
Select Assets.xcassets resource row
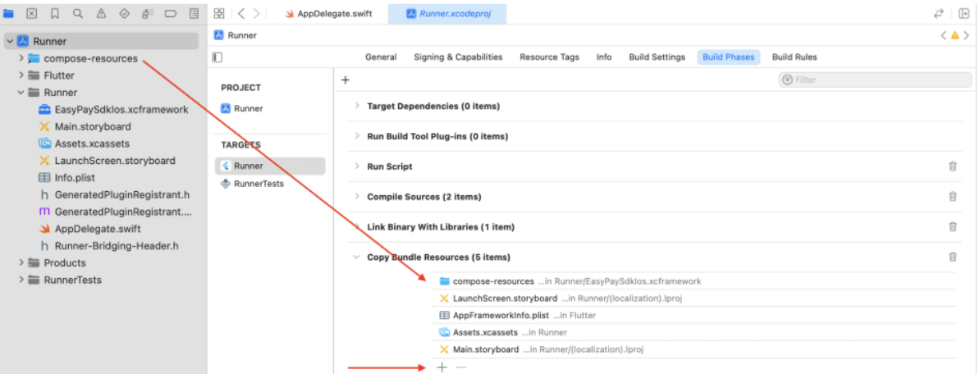694,332
